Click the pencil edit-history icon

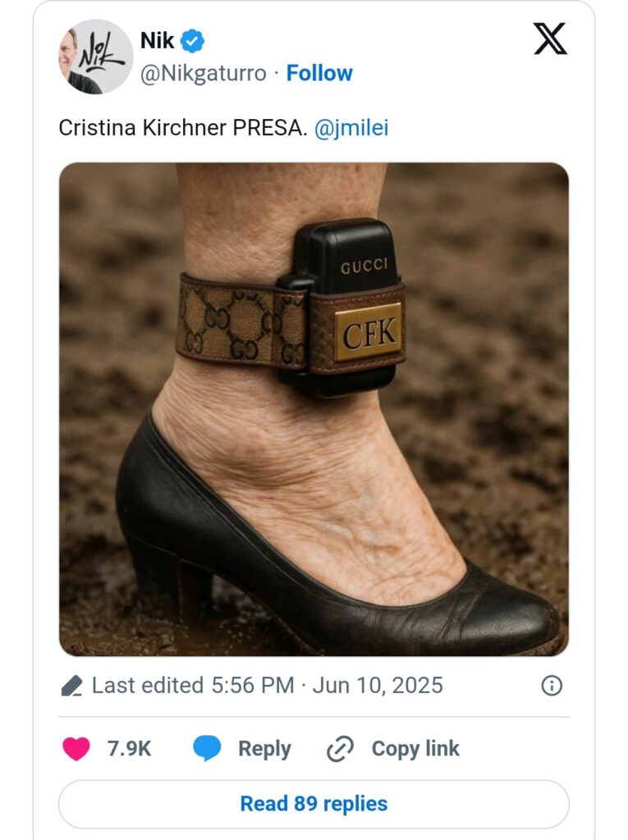click(72, 686)
